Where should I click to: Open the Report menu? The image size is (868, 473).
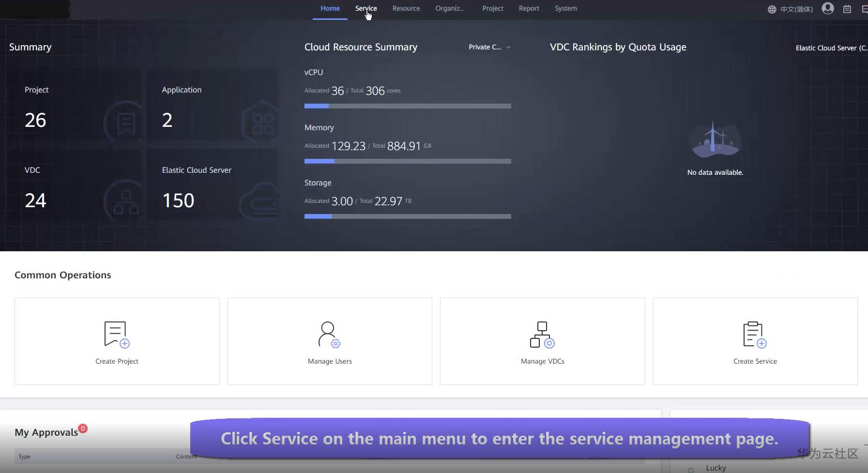529,8
